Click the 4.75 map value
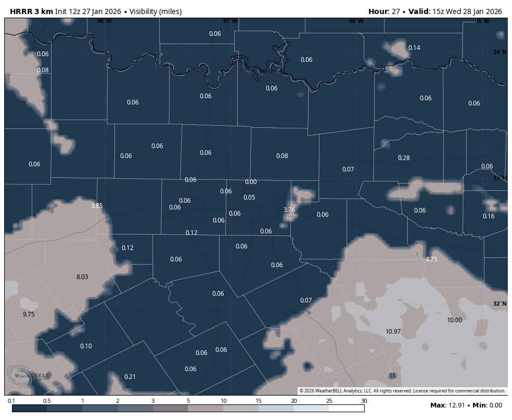 pos(431,259)
